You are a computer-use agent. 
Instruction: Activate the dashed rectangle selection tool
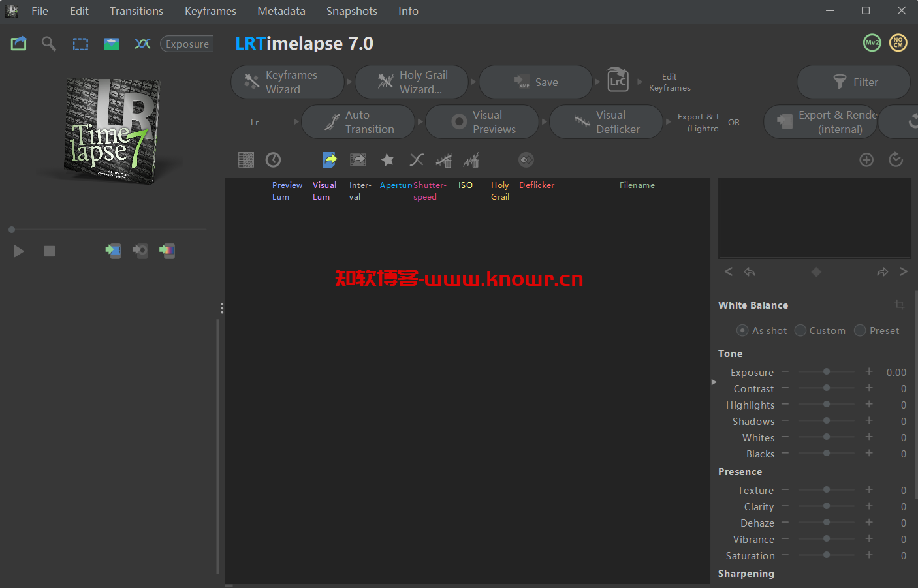(x=80, y=44)
